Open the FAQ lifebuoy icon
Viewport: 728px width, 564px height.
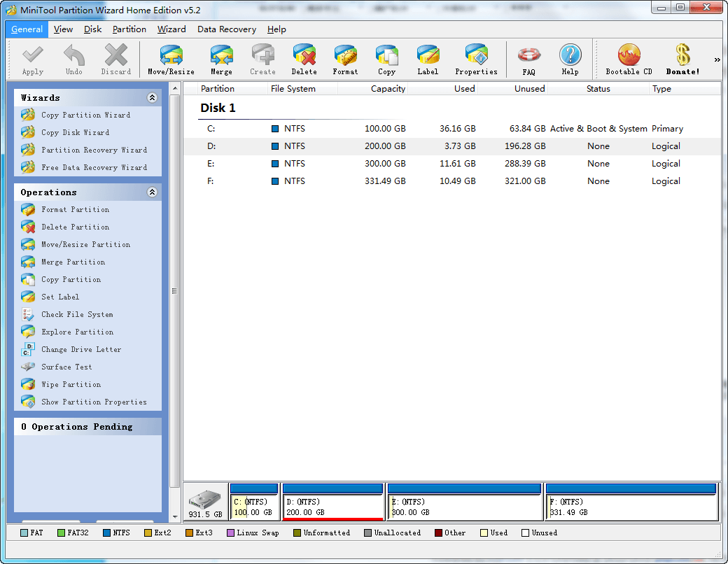[528, 59]
